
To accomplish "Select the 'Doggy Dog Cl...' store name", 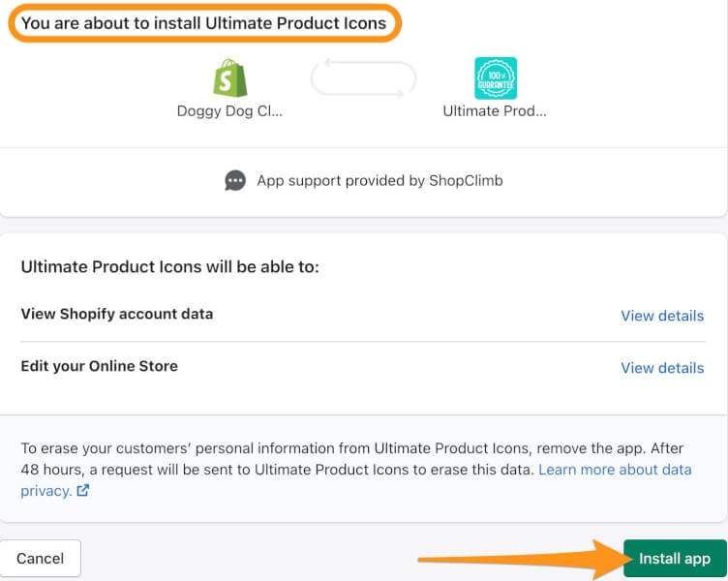I will point(229,111).
